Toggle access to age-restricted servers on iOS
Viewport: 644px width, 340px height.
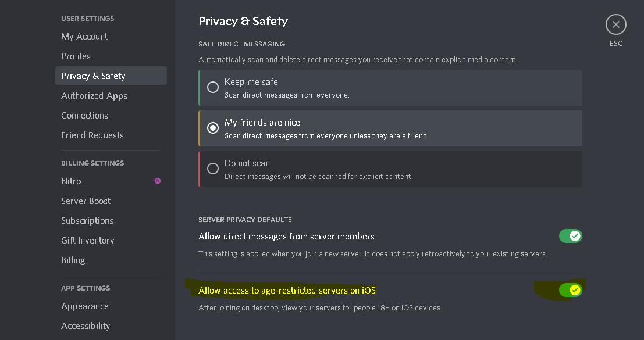tap(570, 290)
